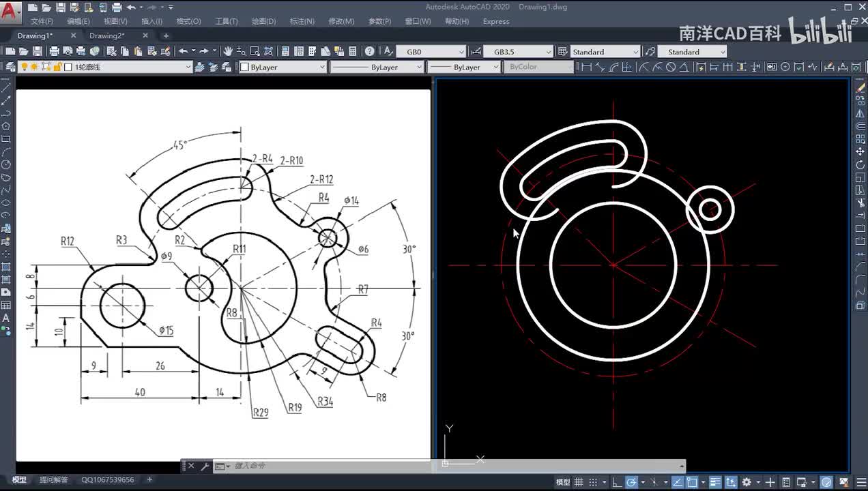
Task: Toggle snap mode dots in status bar
Action: [x=593, y=482]
